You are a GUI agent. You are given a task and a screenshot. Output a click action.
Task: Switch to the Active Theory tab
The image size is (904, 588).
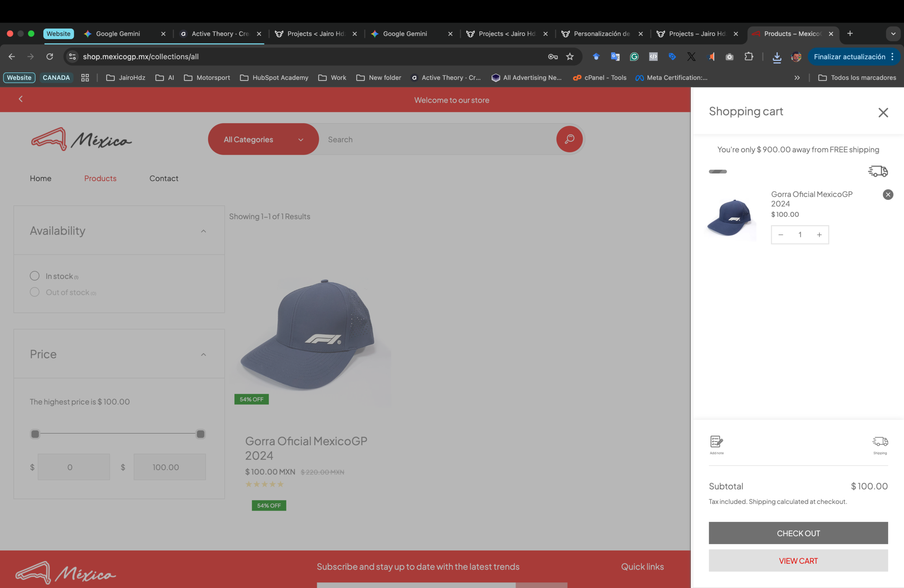pos(220,34)
